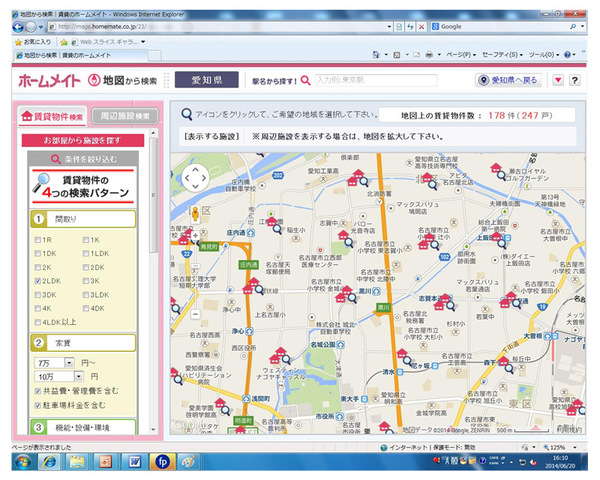Screen dimensions: 600x480
Task: Click 条件を絞り込む button
Action: tap(83, 159)
